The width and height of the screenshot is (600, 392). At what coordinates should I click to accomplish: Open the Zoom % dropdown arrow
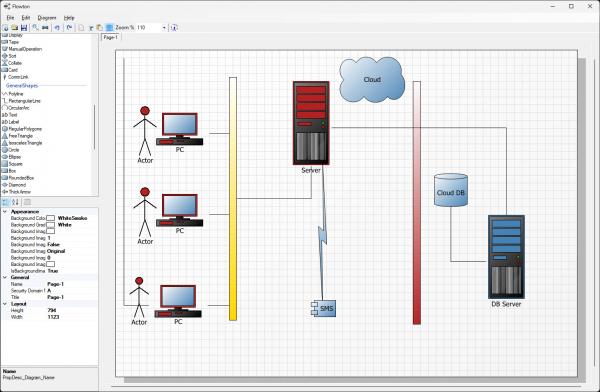(164, 28)
